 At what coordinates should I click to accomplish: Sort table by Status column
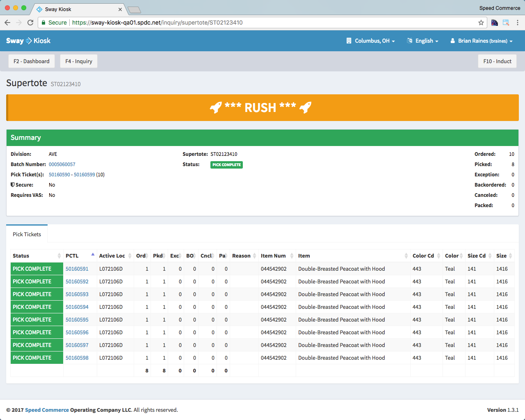pos(37,256)
